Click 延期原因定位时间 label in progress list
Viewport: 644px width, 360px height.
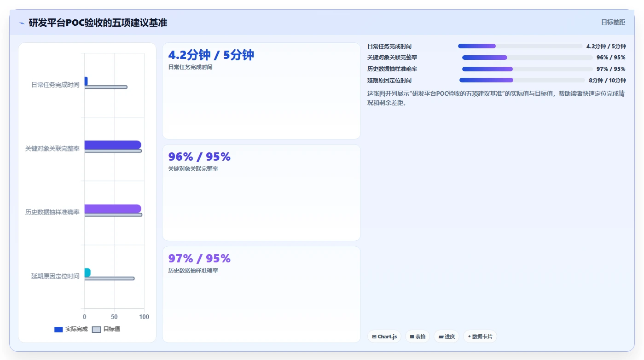click(389, 81)
